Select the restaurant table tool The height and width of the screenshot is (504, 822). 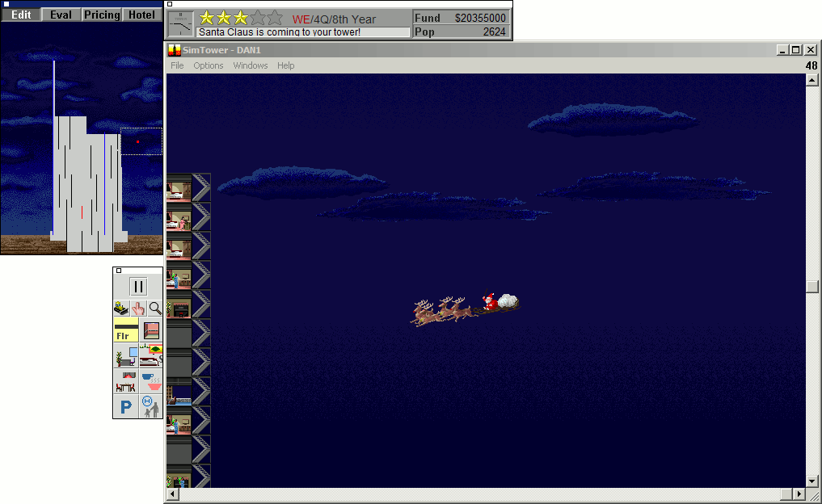pos(126,381)
